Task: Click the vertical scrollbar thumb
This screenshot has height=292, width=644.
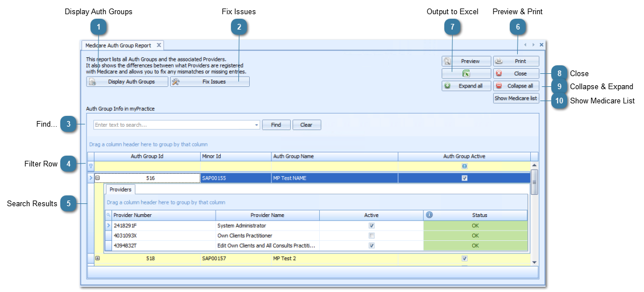Action: (534, 182)
